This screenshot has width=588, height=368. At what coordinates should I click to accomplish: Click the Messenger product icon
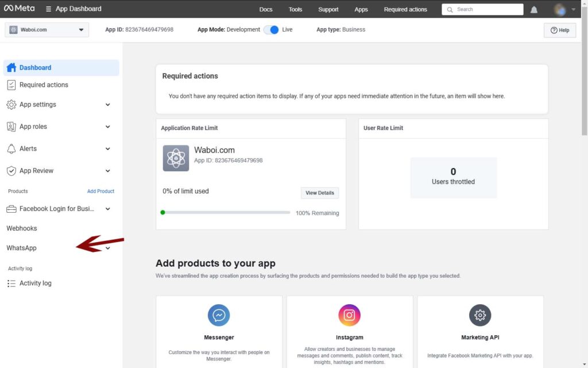219,315
